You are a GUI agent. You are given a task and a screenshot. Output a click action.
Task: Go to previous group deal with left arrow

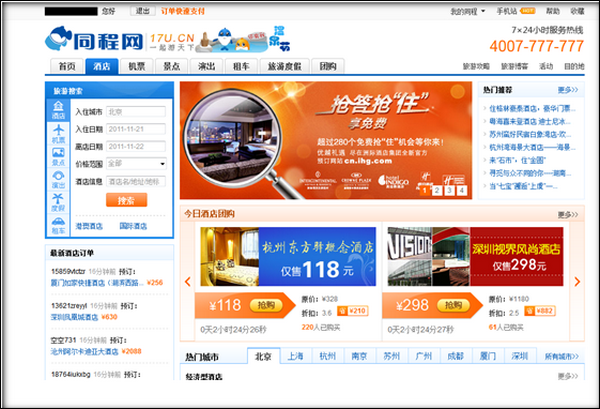pyautogui.click(x=187, y=282)
